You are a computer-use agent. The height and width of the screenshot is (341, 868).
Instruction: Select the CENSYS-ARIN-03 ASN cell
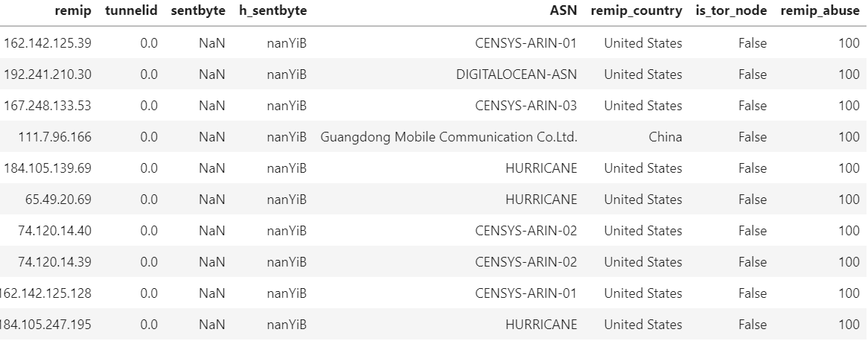tap(526, 106)
